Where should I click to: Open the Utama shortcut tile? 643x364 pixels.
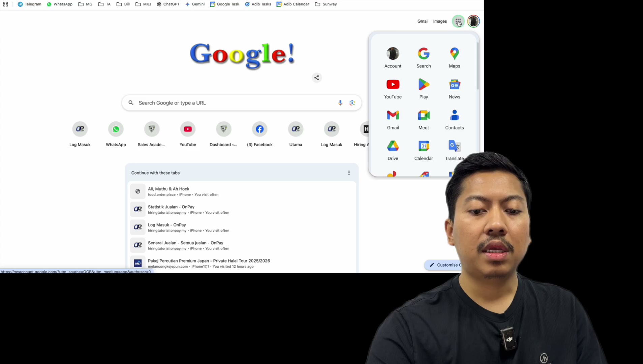(x=296, y=134)
